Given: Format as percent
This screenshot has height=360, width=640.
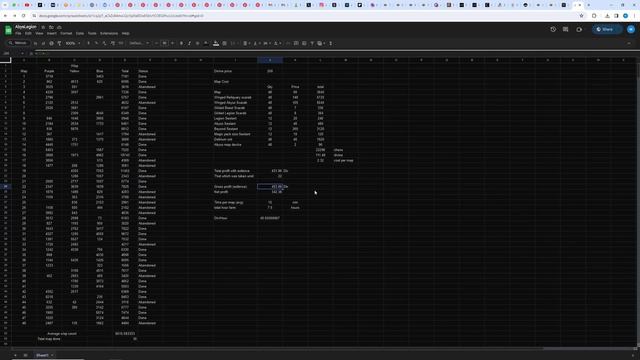Looking at the screenshot, I should click(96, 43).
